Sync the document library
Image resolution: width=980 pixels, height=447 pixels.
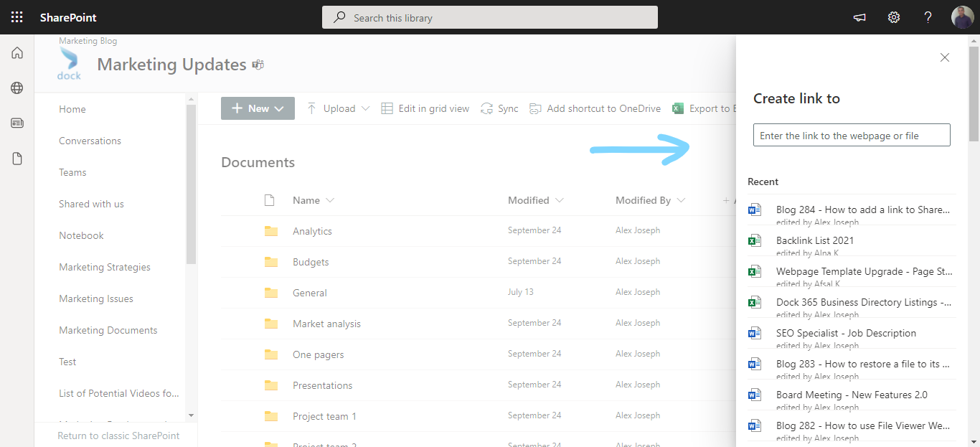click(x=499, y=108)
